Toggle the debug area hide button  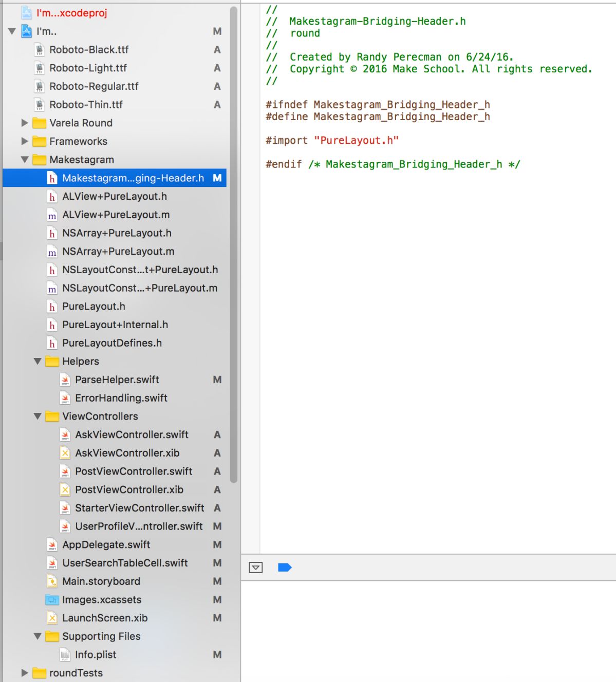[x=255, y=567]
